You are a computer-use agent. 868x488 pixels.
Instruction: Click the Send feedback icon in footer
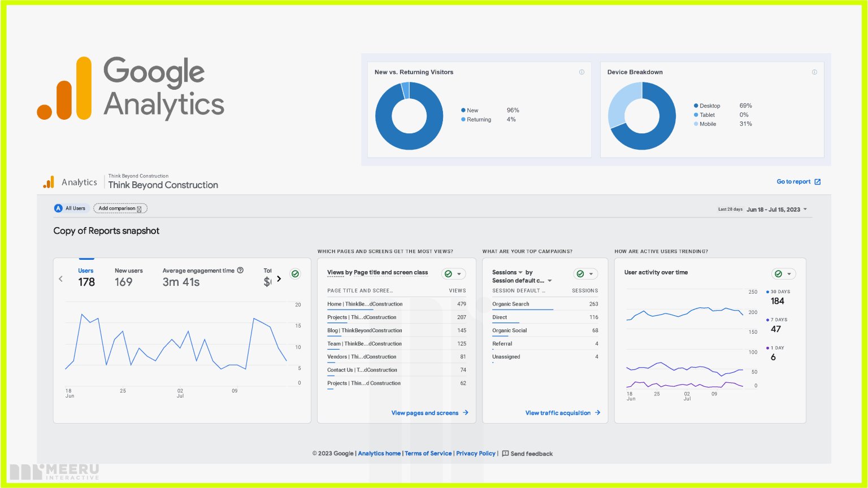[x=505, y=454]
